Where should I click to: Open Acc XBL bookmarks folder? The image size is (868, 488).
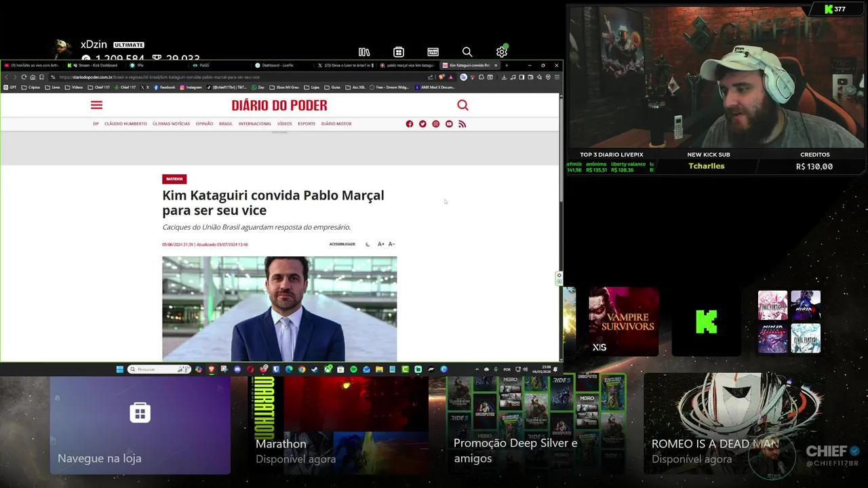click(x=355, y=87)
